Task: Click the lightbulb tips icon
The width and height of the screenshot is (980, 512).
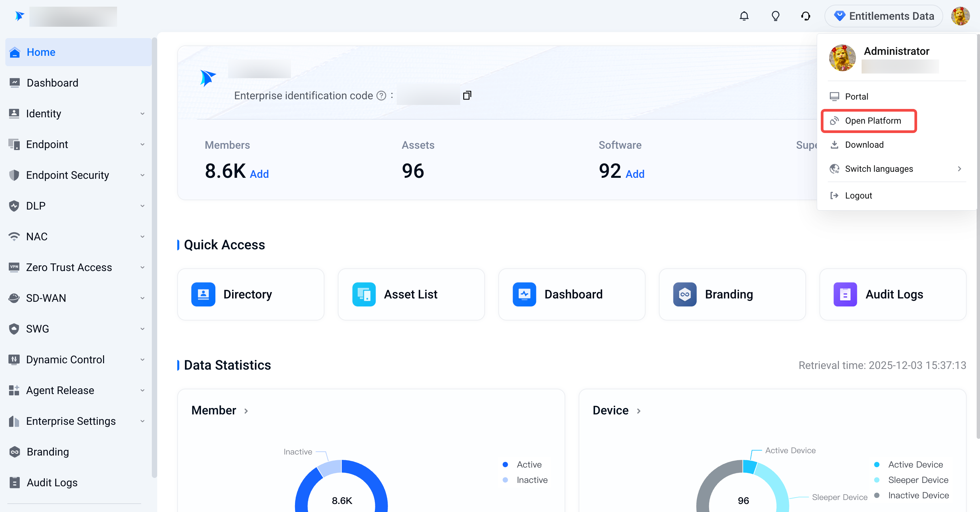Action: pyautogui.click(x=775, y=16)
